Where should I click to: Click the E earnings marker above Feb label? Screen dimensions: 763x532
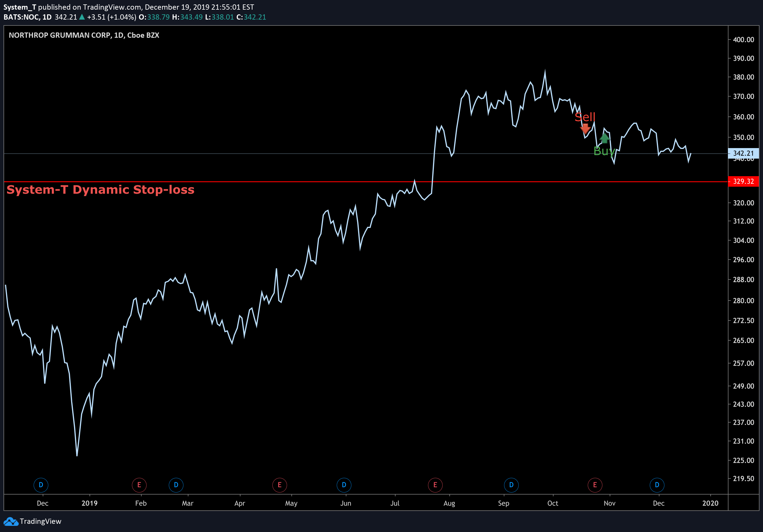139,485
